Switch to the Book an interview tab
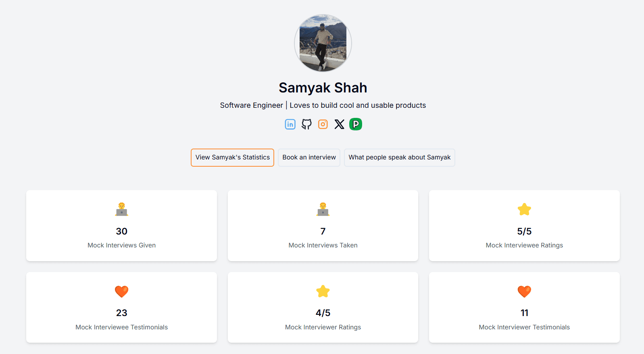Viewport: 644px width, 354px height. pos(309,157)
